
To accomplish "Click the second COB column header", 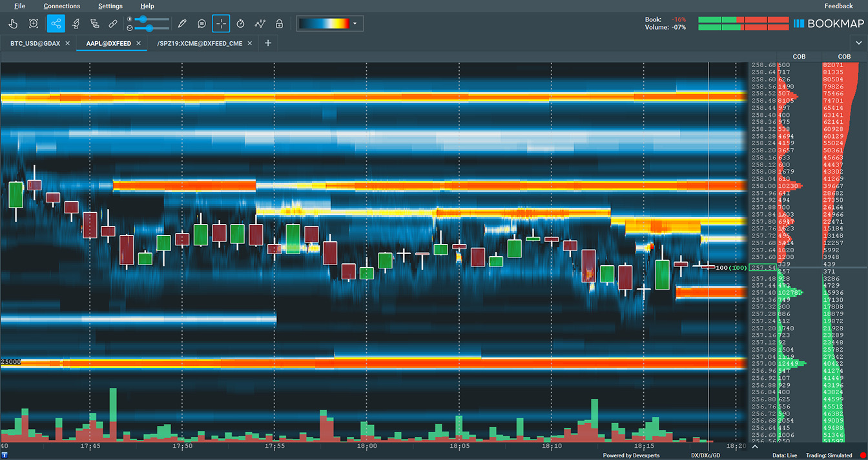I will pos(844,57).
